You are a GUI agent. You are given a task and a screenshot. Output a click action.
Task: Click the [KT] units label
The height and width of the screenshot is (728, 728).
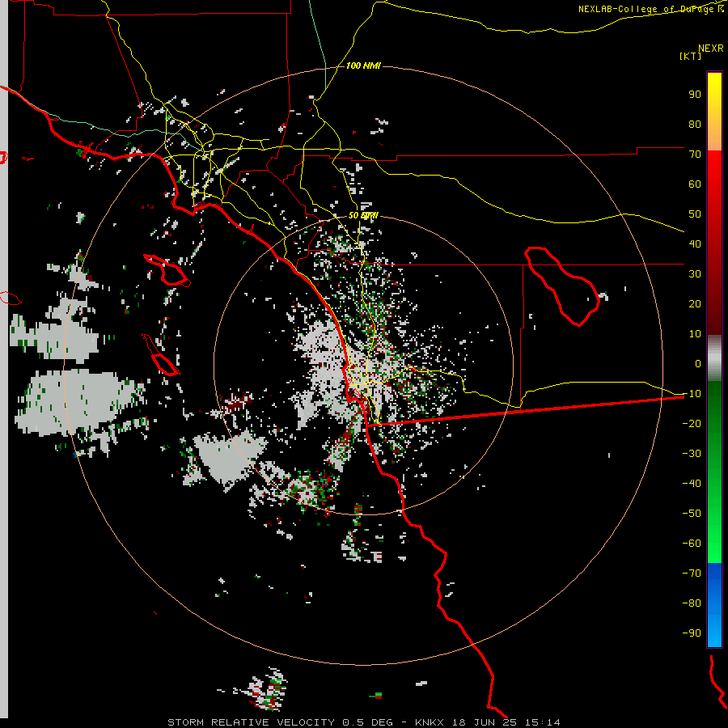[691, 56]
